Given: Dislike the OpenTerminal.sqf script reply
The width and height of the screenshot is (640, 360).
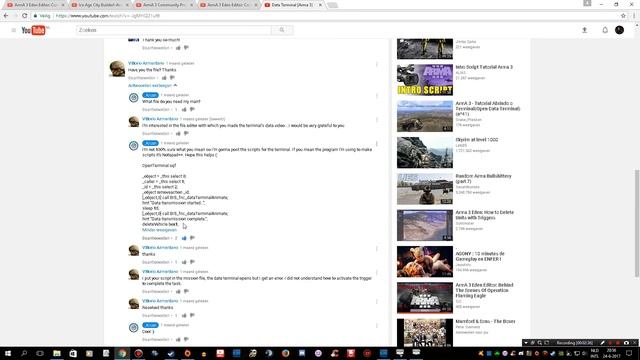Looking at the screenshot, I should [192, 238].
